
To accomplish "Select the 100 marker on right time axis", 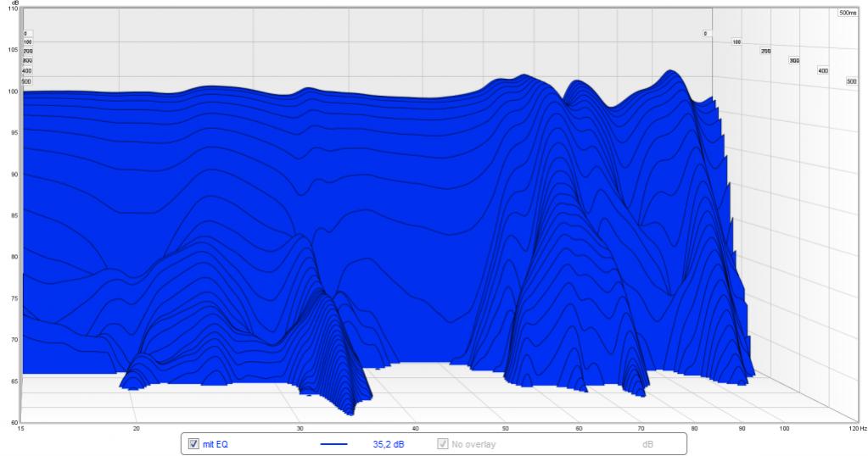I will coord(736,42).
